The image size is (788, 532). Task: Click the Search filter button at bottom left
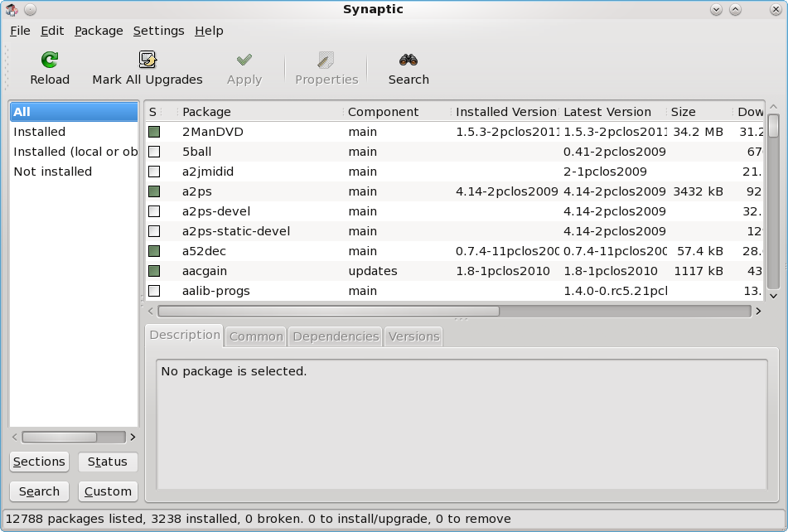[x=39, y=491]
